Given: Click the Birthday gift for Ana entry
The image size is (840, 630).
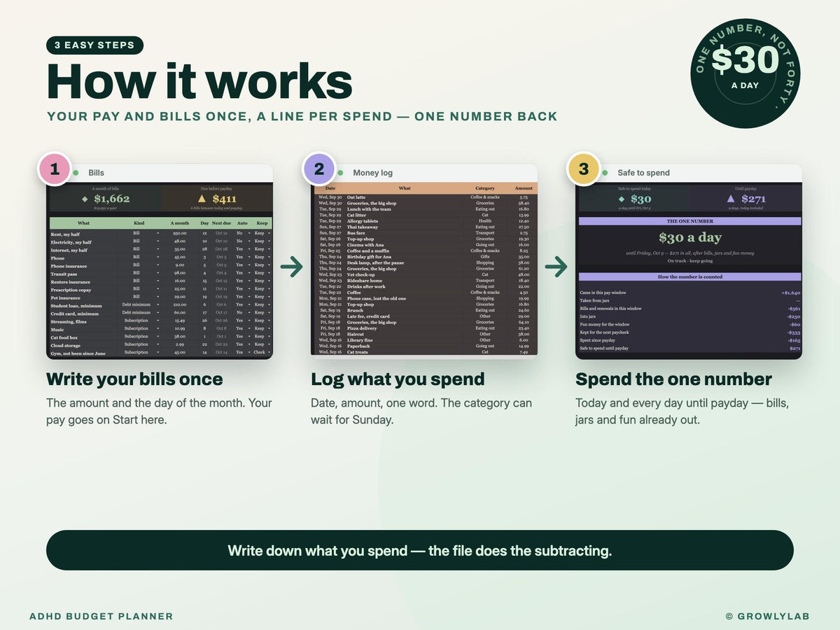Looking at the screenshot, I should coord(369,257).
